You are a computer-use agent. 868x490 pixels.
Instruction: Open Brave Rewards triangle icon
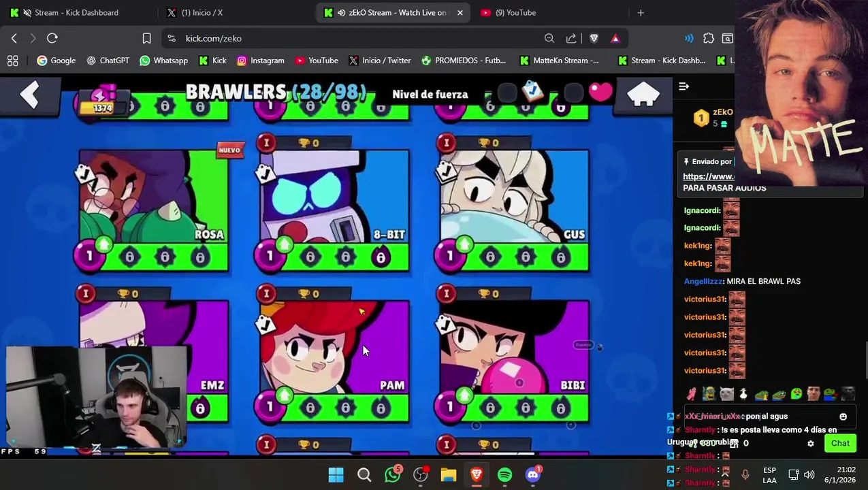tap(615, 38)
